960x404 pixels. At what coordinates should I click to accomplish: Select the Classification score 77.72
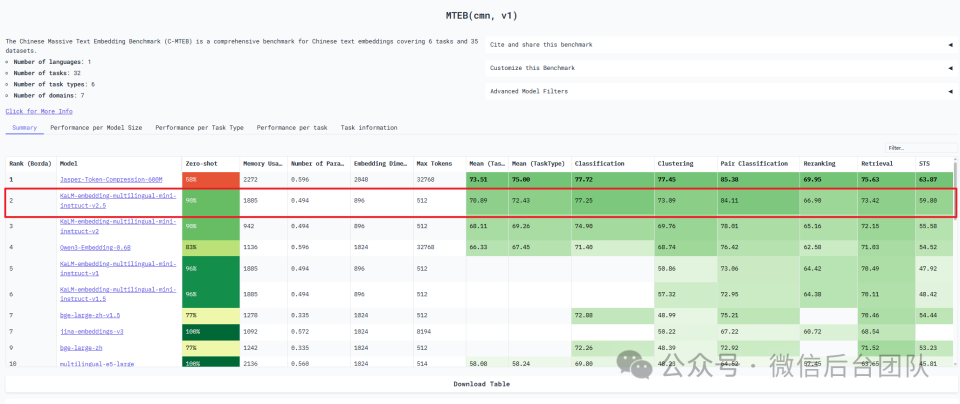(x=612, y=180)
